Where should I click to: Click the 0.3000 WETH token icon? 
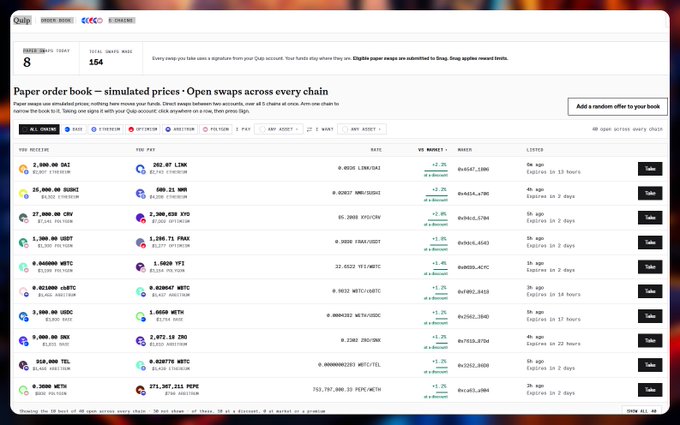point(23,390)
